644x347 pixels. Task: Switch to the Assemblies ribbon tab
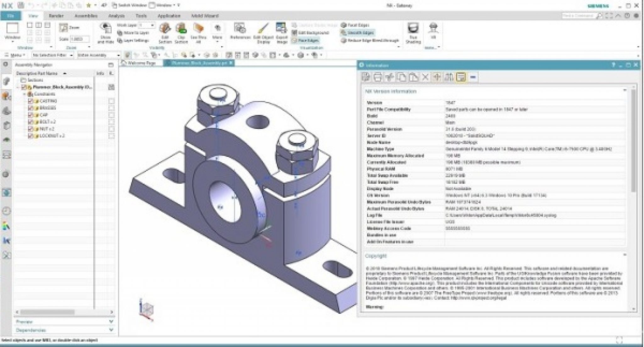tap(86, 16)
